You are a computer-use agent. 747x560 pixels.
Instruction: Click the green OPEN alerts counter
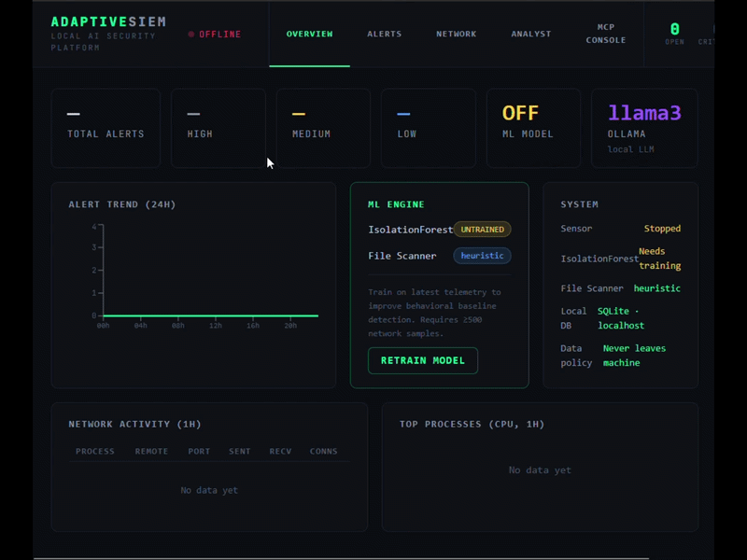[674, 34]
